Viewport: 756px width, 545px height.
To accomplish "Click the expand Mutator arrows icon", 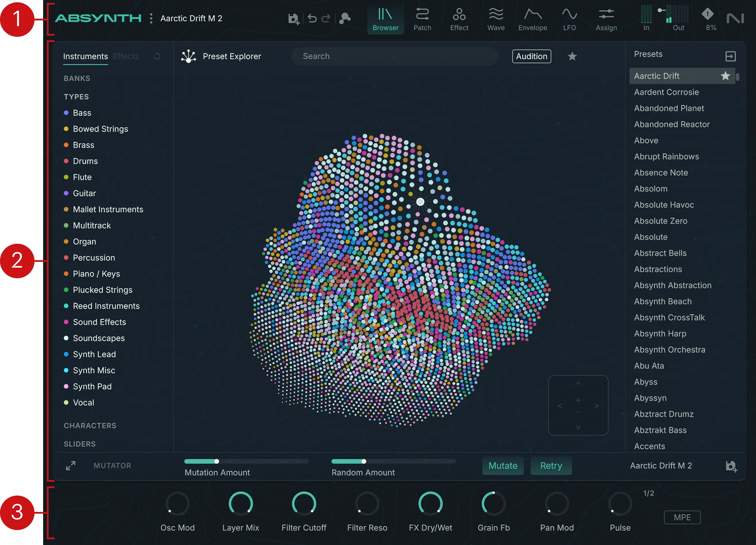I will point(71,465).
